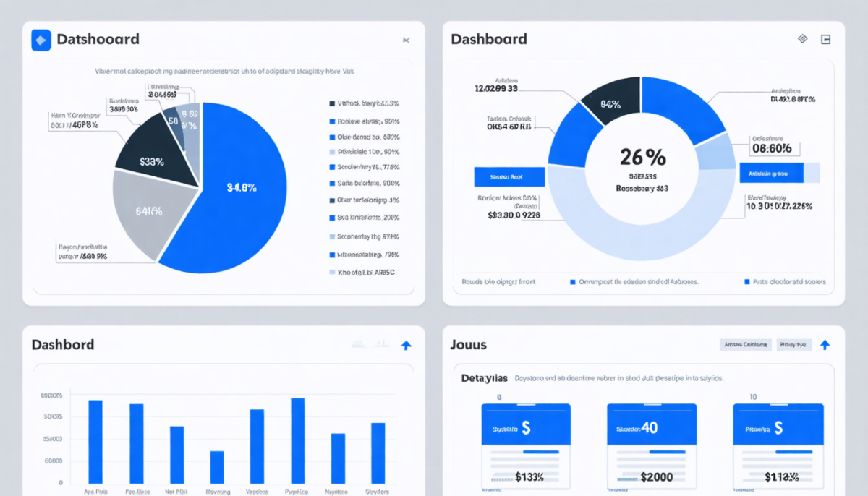Click the 06:60% value right of the donut
The width and height of the screenshot is (868, 496).
(772, 149)
